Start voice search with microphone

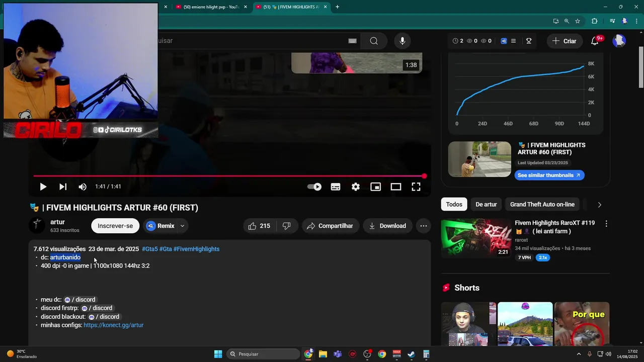point(402,41)
